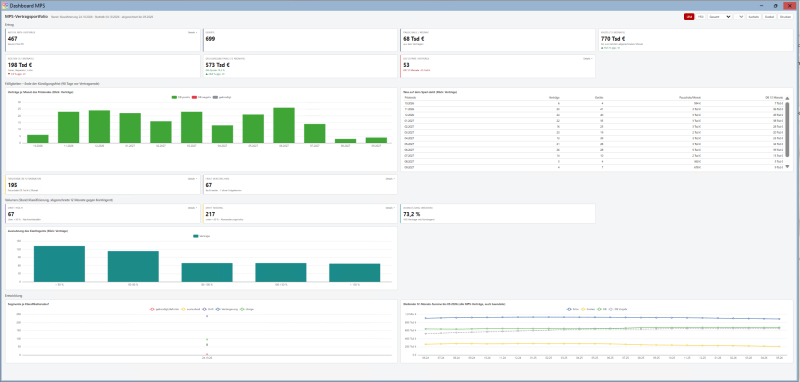Click the 699 devices value
The width and height of the screenshot is (800, 382).
click(211, 39)
